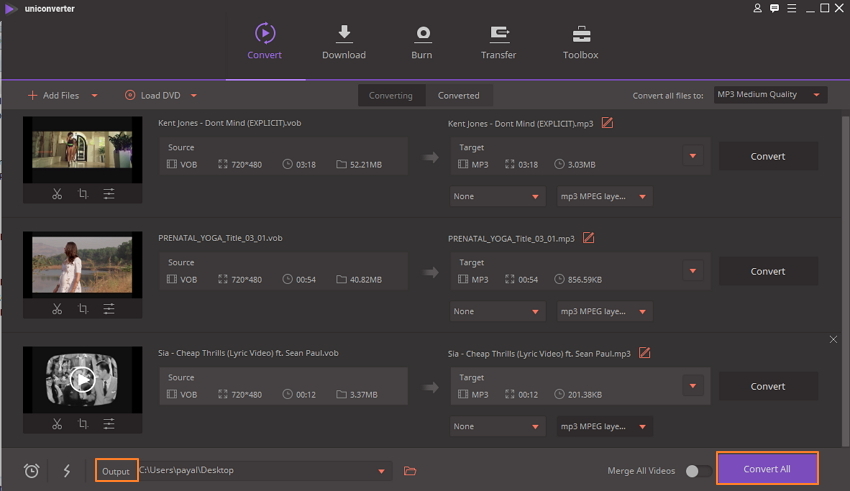Open the None dropdown for PRENATAL_YOGA

(497, 311)
